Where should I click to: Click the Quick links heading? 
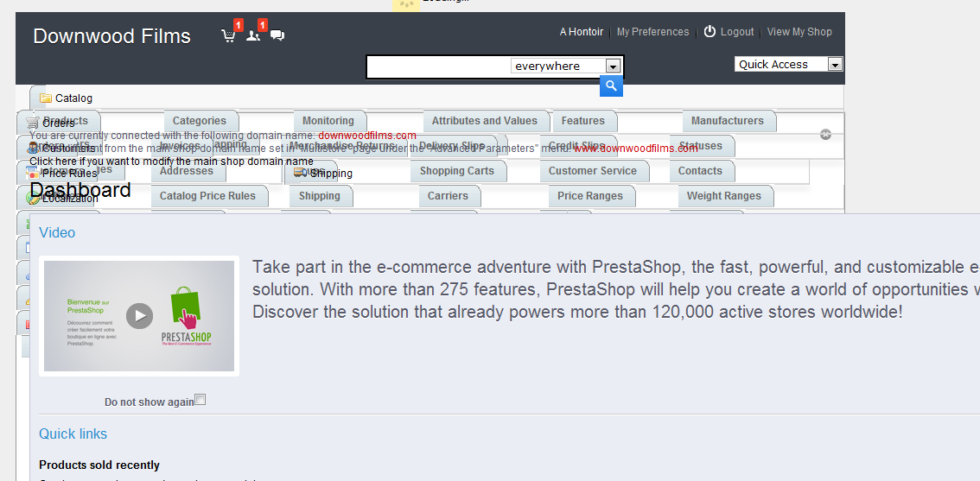tap(73, 434)
